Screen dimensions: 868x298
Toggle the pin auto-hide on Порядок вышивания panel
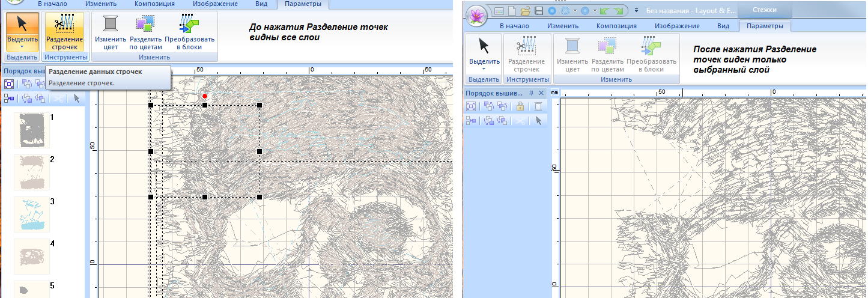(532, 93)
